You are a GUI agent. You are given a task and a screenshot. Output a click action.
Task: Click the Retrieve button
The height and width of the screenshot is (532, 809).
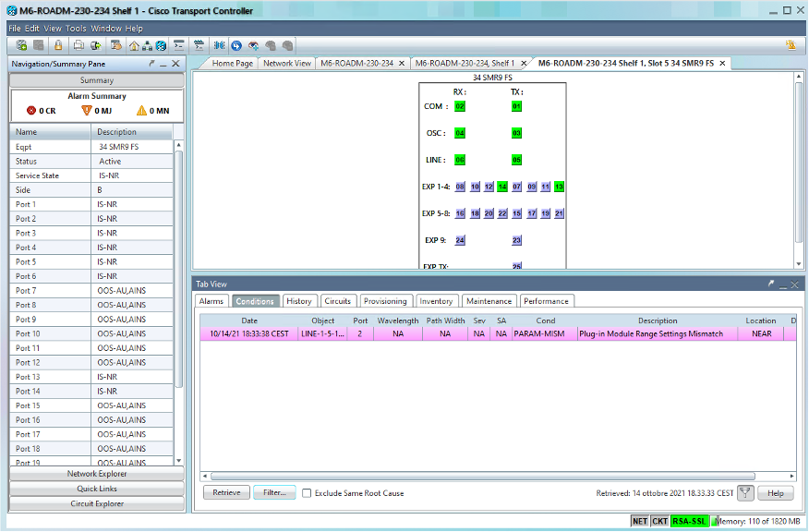point(226,493)
